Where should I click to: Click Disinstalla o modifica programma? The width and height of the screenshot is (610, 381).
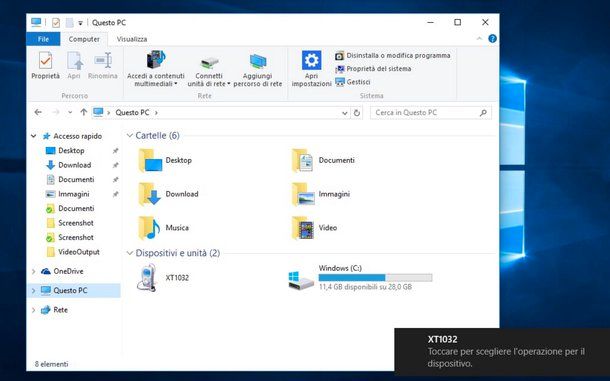[x=393, y=56]
